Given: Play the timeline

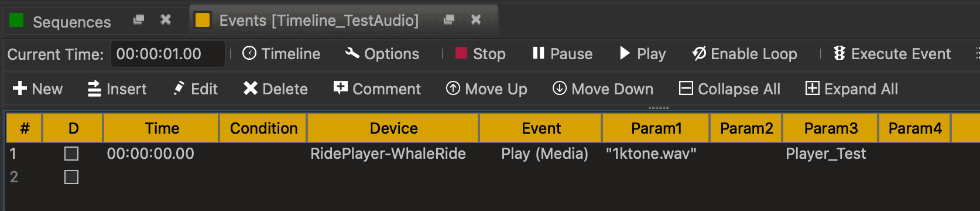Looking at the screenshot, I should (x=643, y=54).
